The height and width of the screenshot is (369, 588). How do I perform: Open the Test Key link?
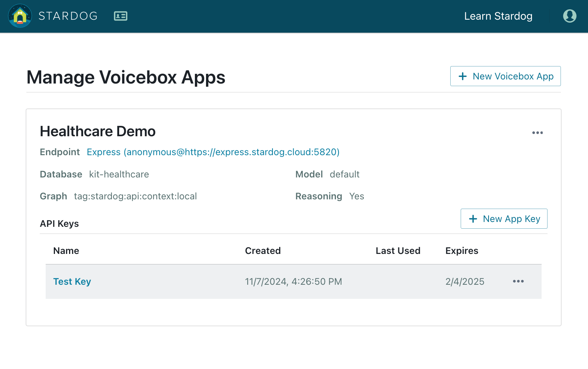point(72,282)
